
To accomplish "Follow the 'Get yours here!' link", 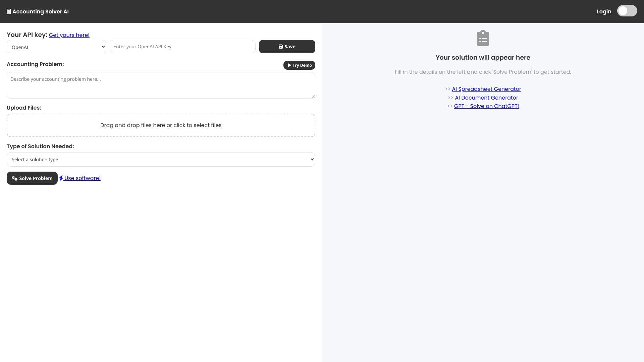I will pos(69,35).
